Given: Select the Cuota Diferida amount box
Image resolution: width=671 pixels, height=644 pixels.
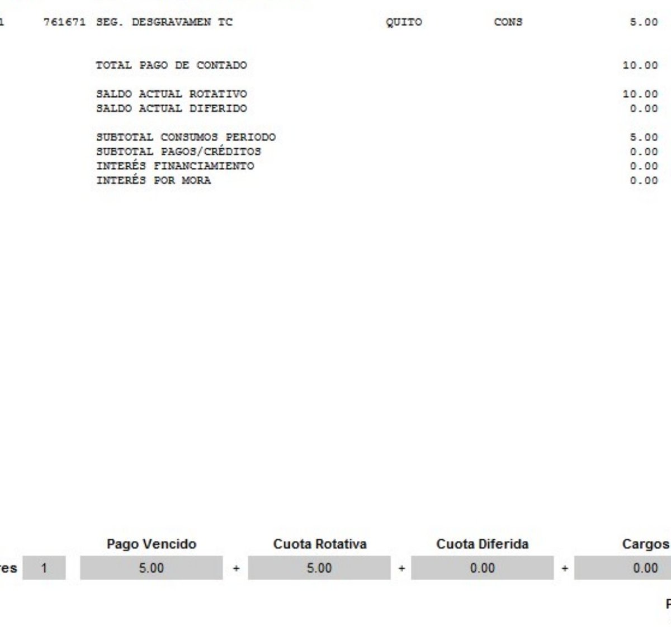Looking at the screenshot, I should tap(483, 568).
